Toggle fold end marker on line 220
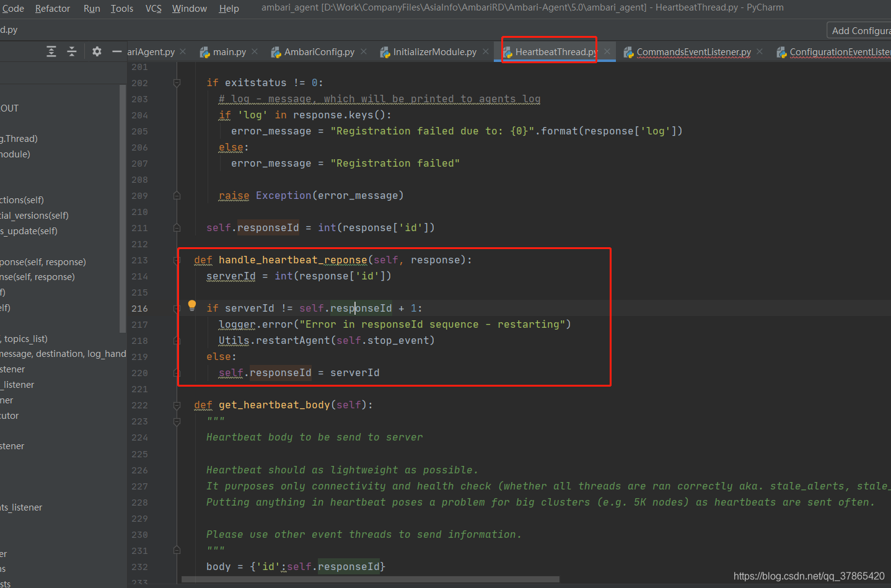The width and height of the screenshot is (891, 588). click(177, 373)
